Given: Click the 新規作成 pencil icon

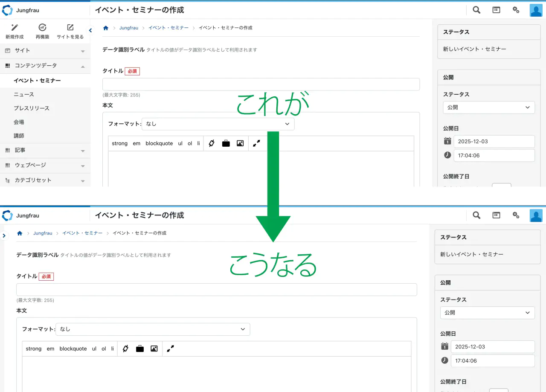Looking at the screenshot, I should click(15, 28).
